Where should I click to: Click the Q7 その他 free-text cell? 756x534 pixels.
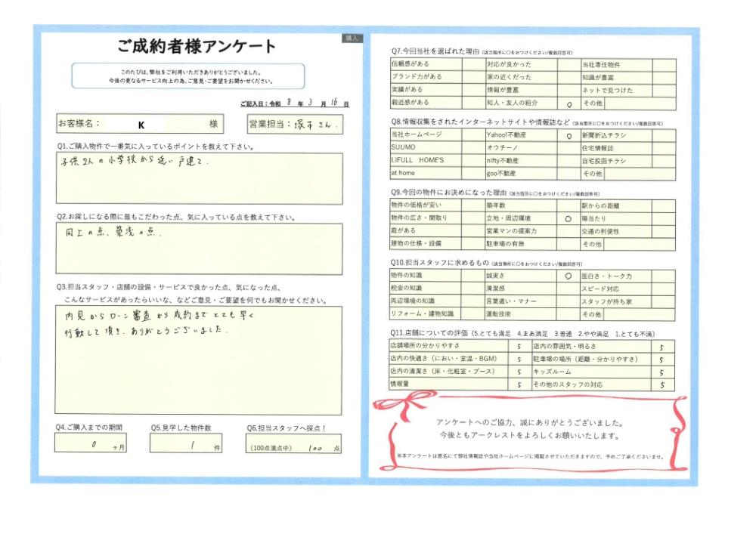tap(640, 103)
